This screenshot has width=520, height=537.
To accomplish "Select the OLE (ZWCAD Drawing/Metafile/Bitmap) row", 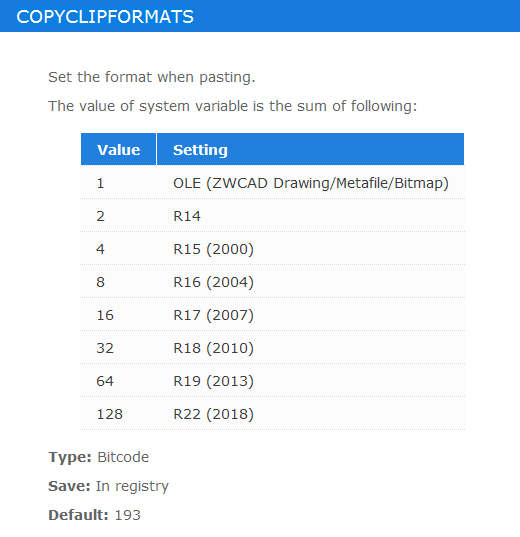I will (x=272, y=182).
